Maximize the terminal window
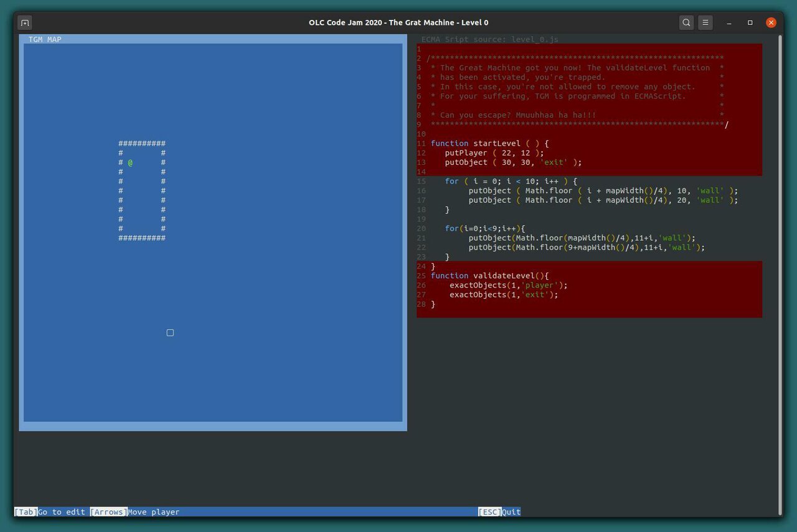The width and height of the screenshot is (797, 532). point(750,22)
